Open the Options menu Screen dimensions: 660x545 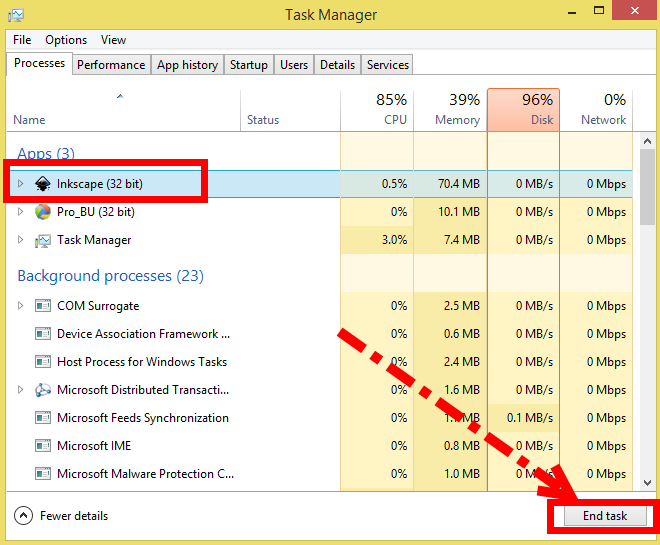click(66, 40)
